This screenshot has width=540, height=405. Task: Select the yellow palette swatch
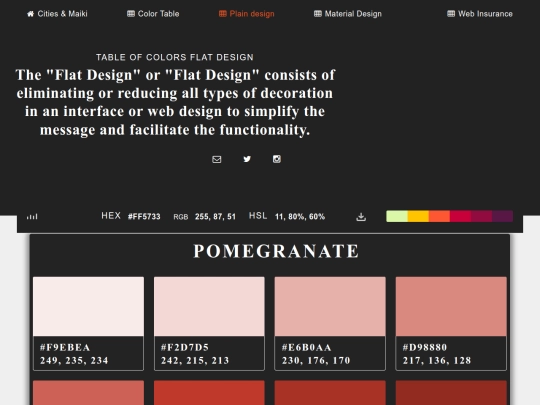pyautogui.click(x=418, y=216)
